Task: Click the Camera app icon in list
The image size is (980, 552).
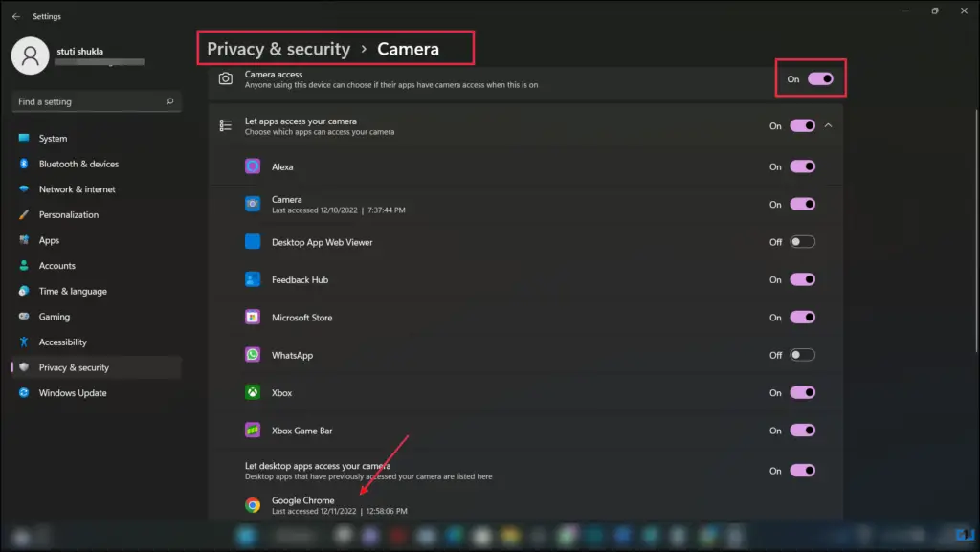Action: [253, 204]
